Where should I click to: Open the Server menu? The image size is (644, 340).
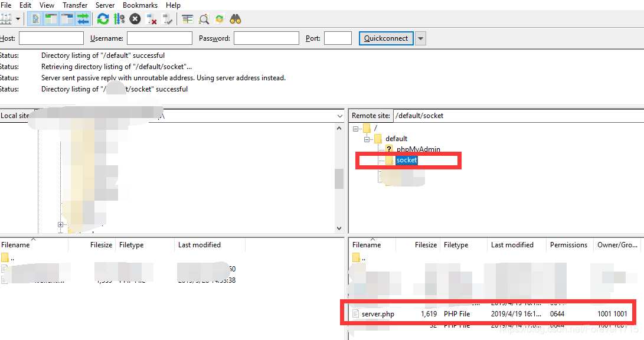point(105,5)
